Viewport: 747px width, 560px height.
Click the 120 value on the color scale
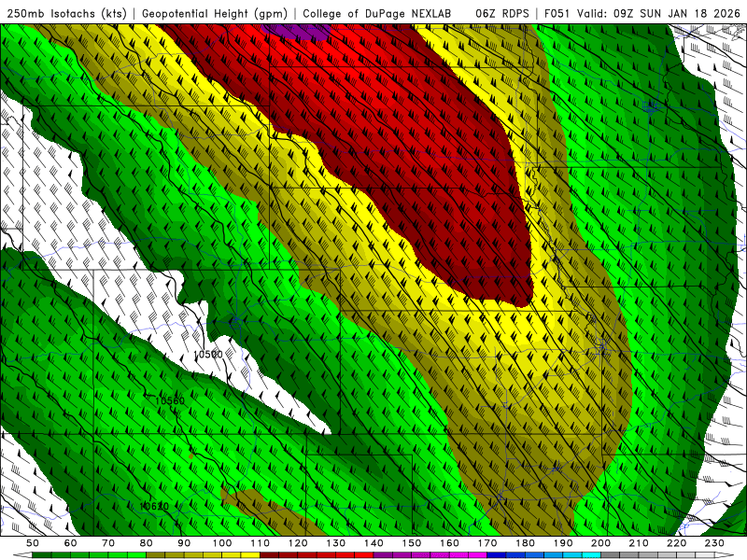[x=298, y=543]
